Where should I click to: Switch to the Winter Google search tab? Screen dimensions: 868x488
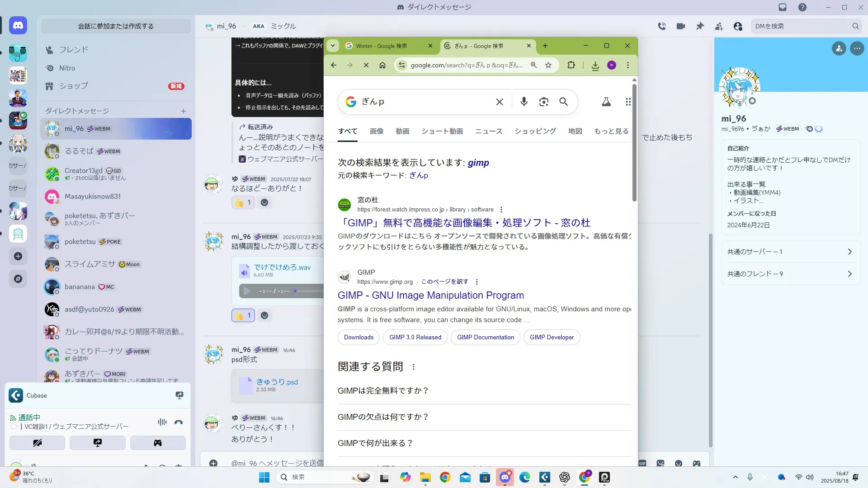(381, 46)
